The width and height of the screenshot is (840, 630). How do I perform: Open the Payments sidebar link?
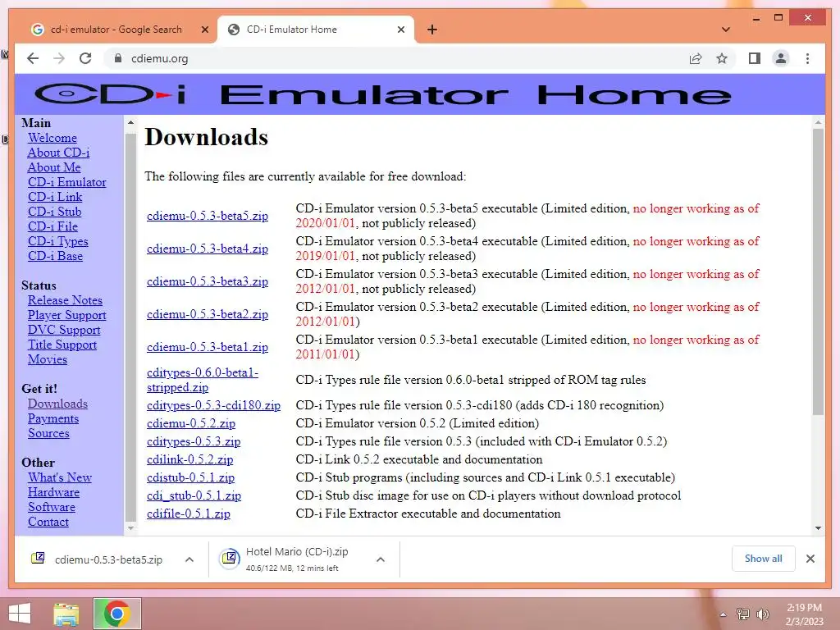coord(53,418)
